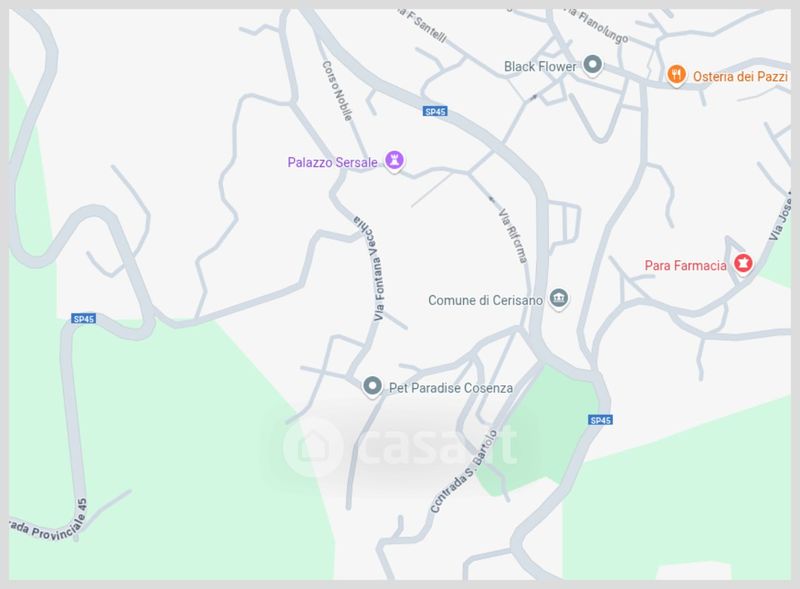Select the Para Farmacia text label
The width and height of the screenshot is (800, 589).
coord(685,265)
